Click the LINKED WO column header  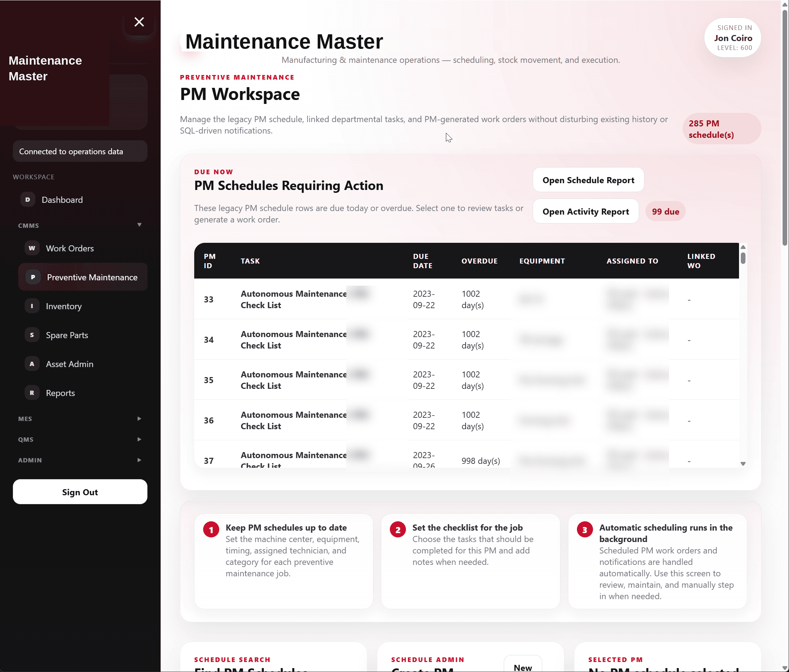pos(701,261)
